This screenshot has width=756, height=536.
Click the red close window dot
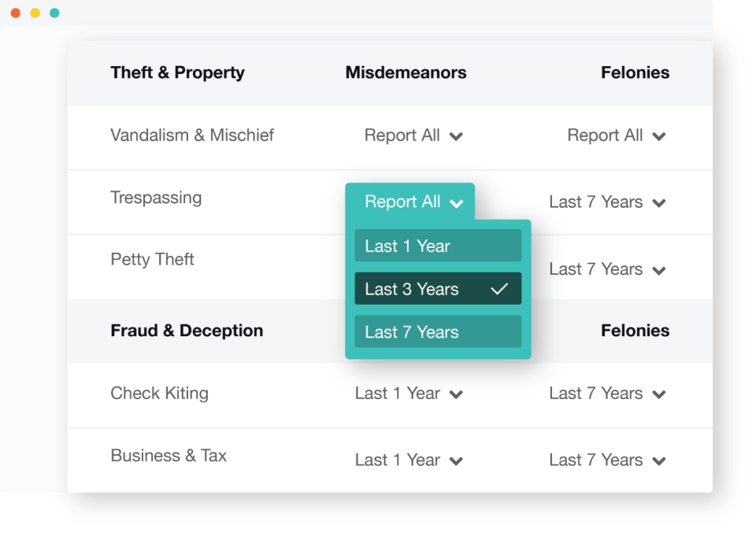(15, 13)
